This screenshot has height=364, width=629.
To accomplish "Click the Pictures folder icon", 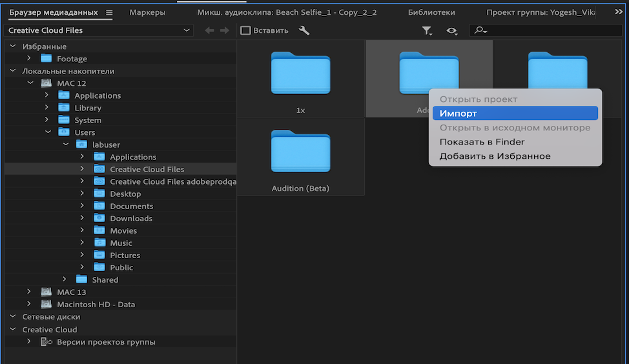I will click(x=99, y=255).
